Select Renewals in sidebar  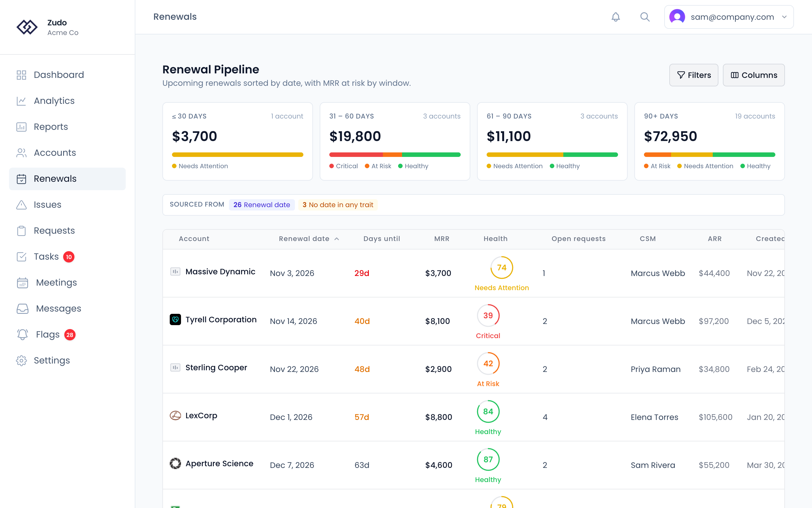67,179
